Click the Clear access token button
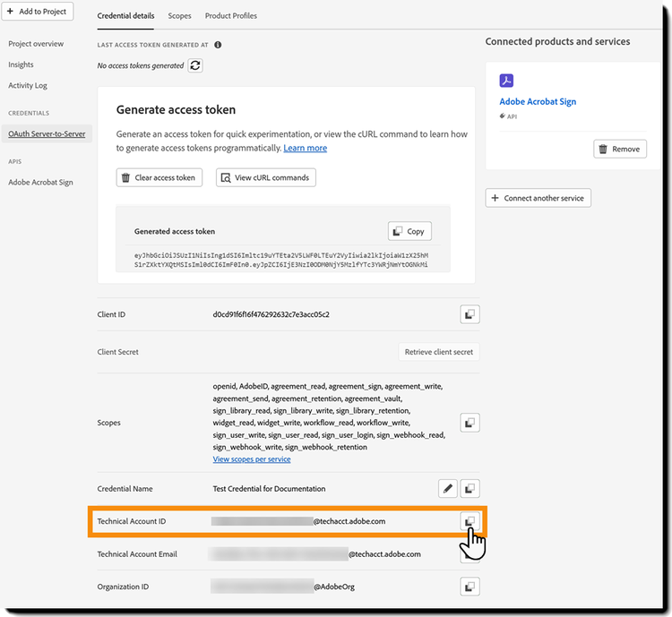The image size is (672, 617). coord(159,177)
